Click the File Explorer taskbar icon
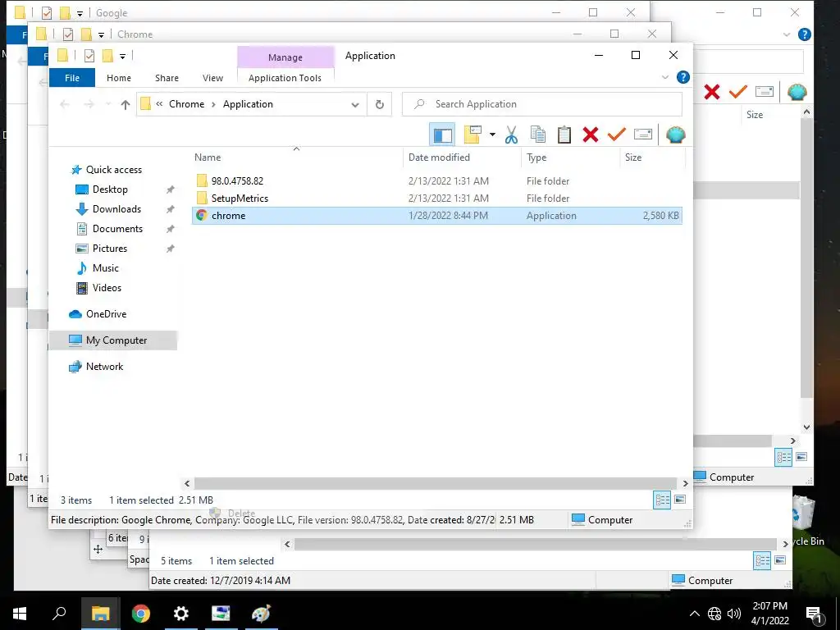The image size is (840, 630). coord(100,614)
